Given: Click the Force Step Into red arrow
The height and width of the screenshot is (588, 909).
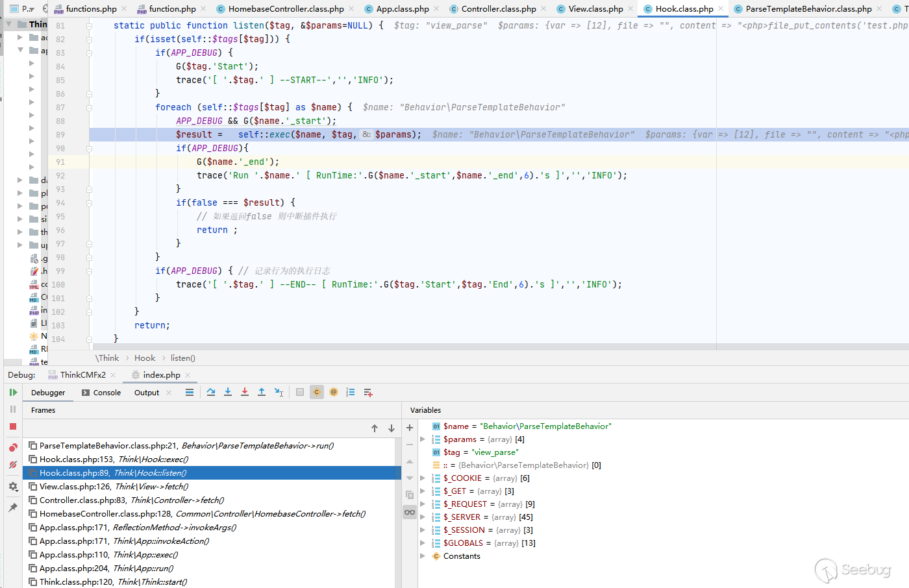Looking at the screenshot, I should click(x=245, y=393).
